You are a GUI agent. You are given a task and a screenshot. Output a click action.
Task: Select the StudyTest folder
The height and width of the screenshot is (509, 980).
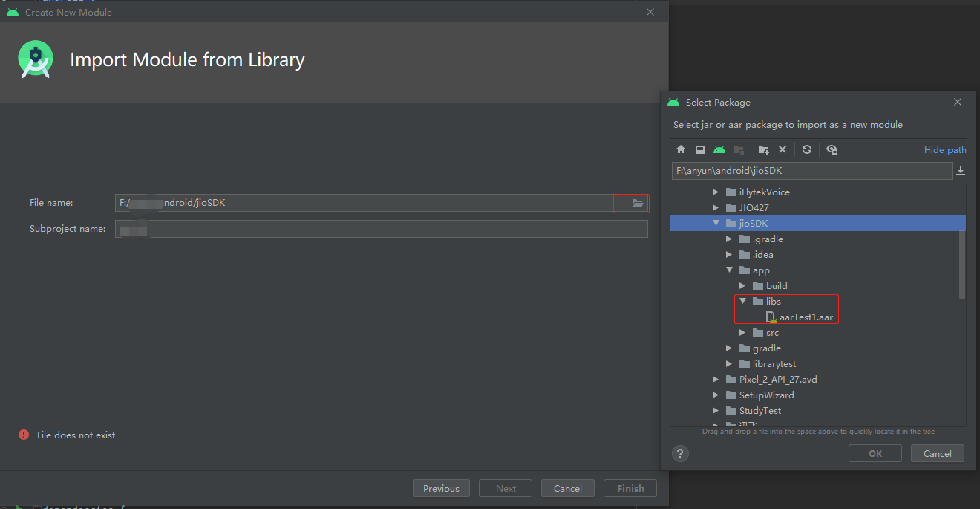tap(760, 410)
